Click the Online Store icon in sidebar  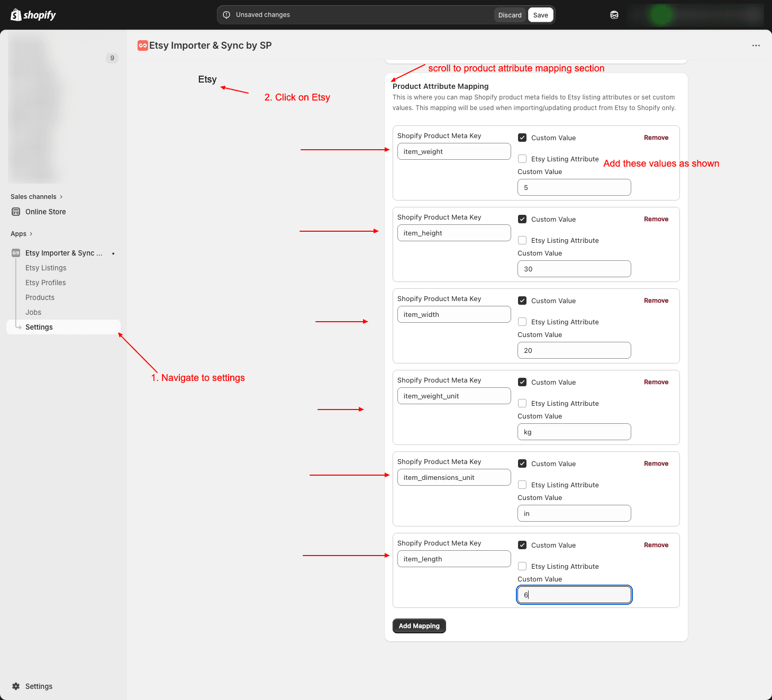point(16,212)
